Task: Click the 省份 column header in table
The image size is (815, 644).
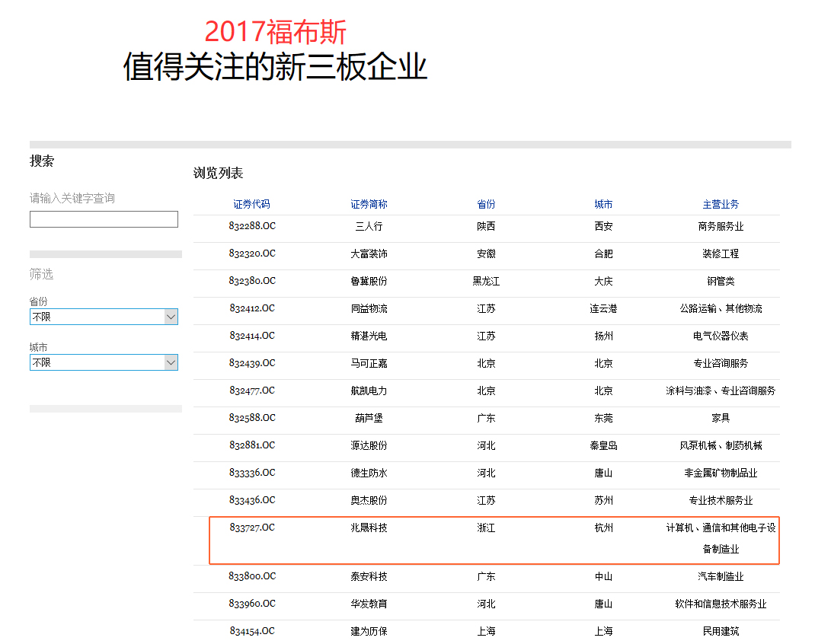Action: click(486, 204)
